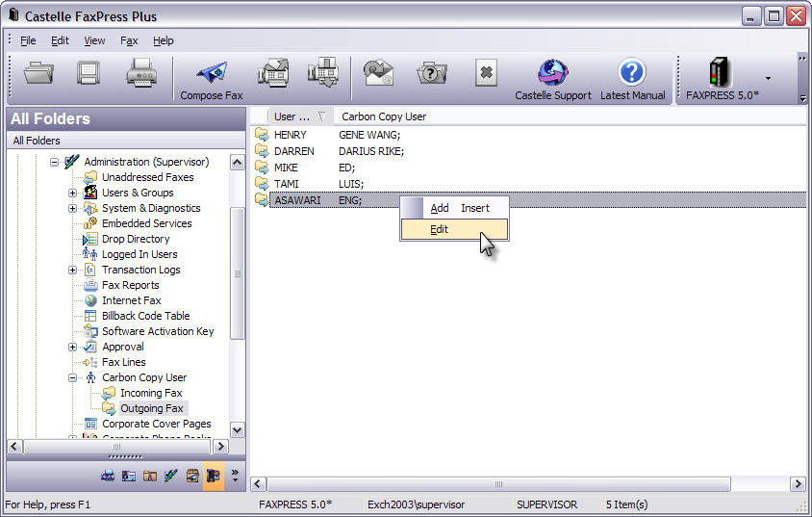Image resolution: width=812 pixels, height=517 pixels.
Task: Click the Users & Groups icon
Action: coord(90,193)
